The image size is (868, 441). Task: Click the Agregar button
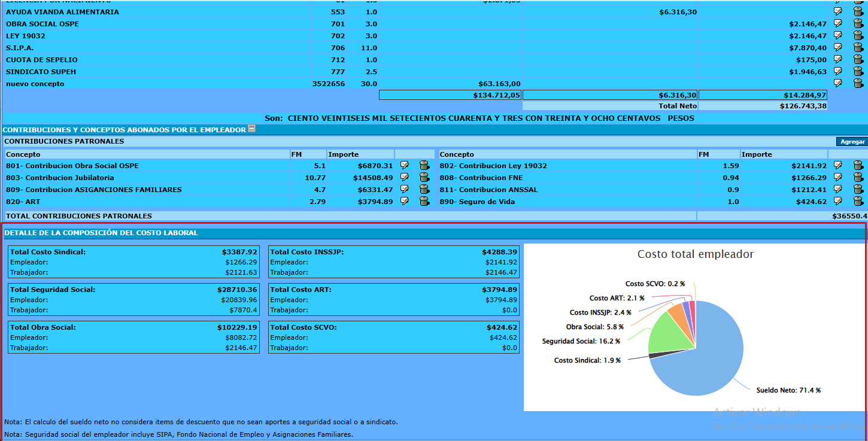coord(852,142)
